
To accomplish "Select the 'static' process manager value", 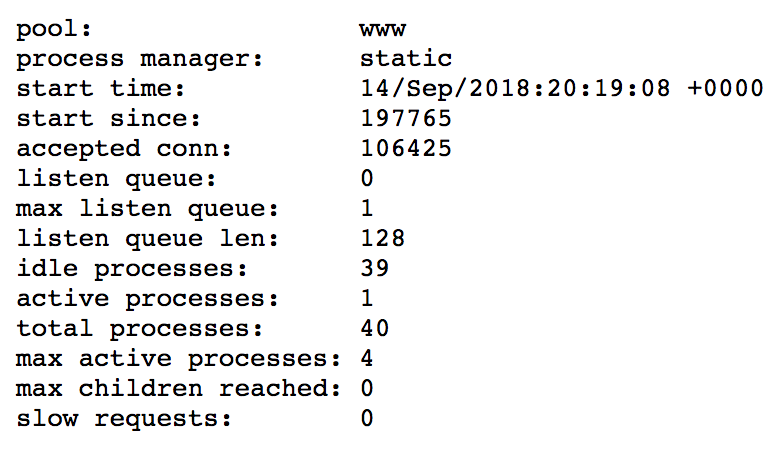I will (406, 59).
